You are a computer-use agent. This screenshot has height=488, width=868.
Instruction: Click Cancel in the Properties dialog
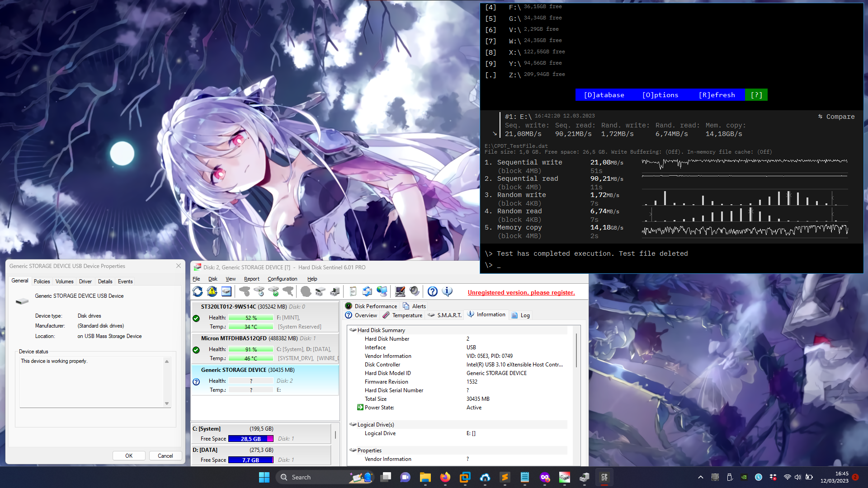pyautogui.click(x=165, y=455)
